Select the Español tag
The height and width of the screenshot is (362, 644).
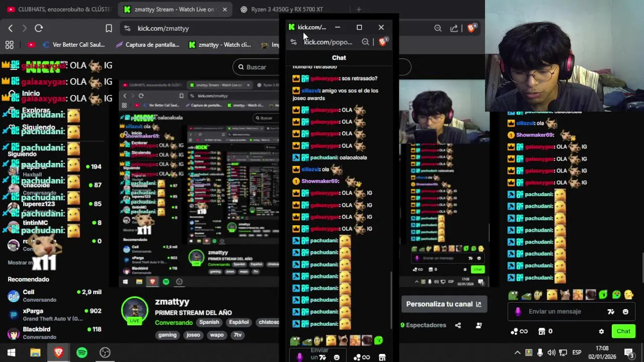pyautogui.click(x=239, y=322)
